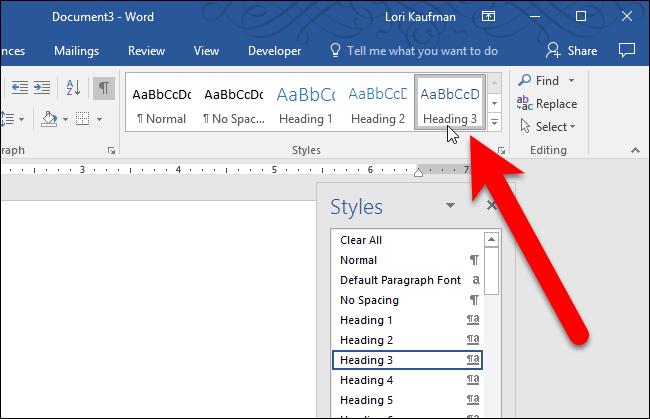The height and width of the screenshot is (419, 650).
Task: Click the Heading 3 linked-style icon
Action: pos(473,359)
